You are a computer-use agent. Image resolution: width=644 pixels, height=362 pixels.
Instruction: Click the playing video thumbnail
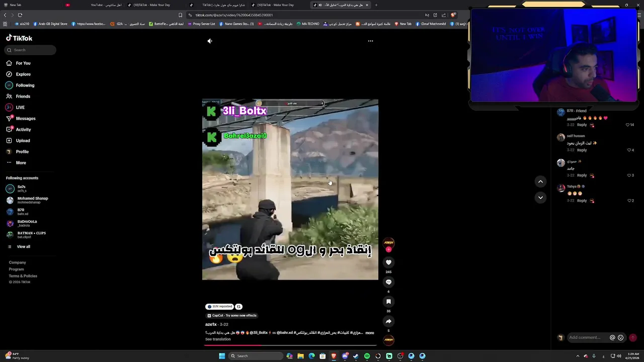point(290,190)
